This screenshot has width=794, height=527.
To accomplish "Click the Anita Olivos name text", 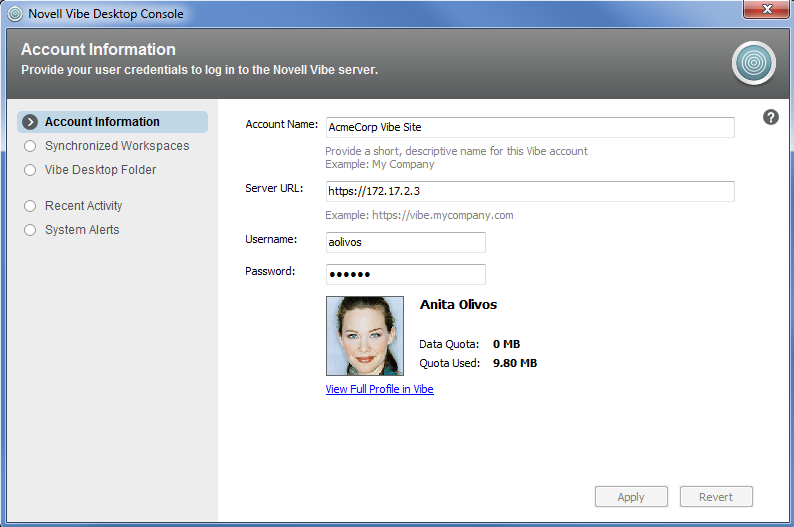I will (x=458, y=304).
